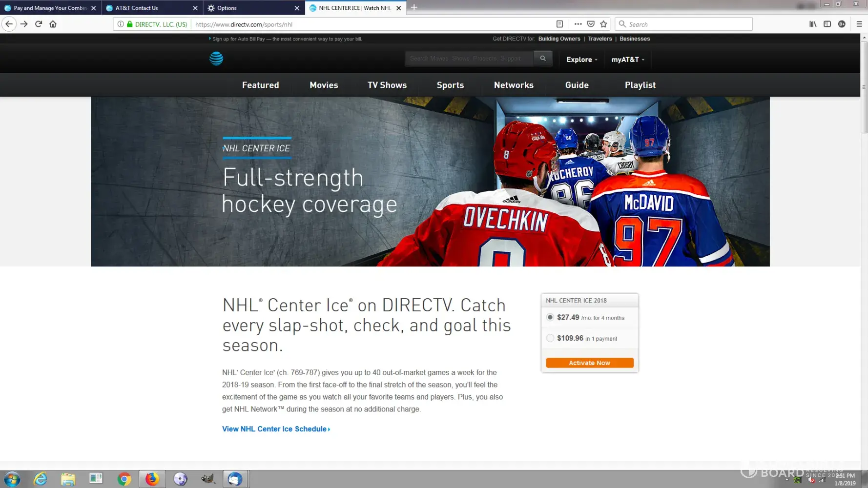Open GIMP from the taskbar
Viewport: 868px width, 488px height.
tap(208, 479)
